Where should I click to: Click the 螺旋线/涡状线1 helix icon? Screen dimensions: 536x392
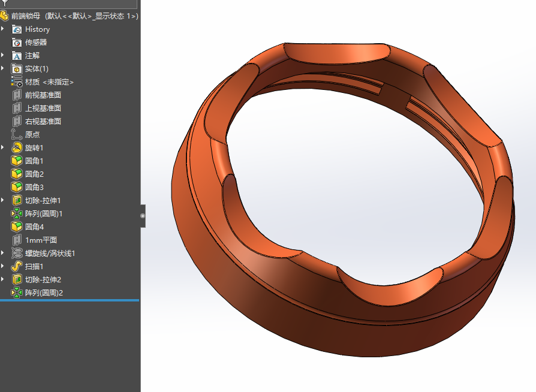(x=17, y=254)
